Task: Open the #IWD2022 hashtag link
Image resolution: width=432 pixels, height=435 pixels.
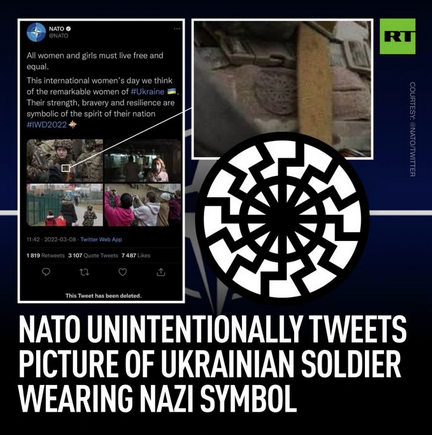Action: click(47, 125)
